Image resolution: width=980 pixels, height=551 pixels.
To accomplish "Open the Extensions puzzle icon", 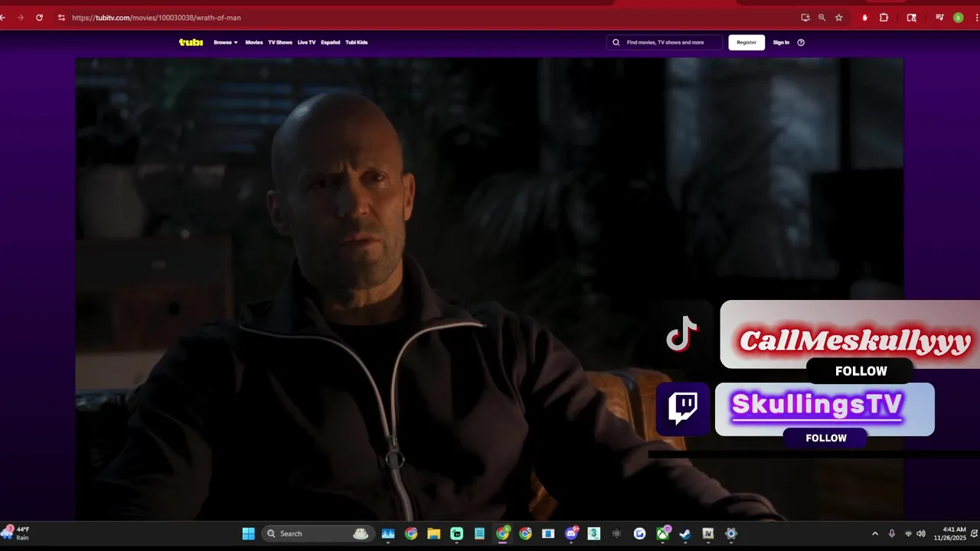I will tap(884, 18).
